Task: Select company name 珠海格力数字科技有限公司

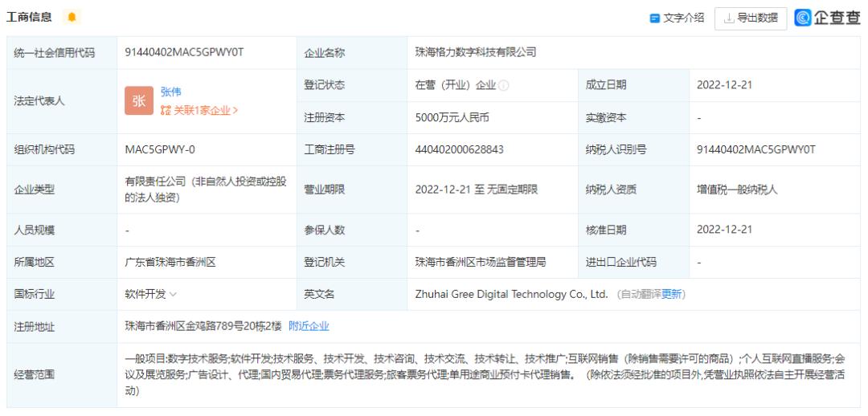Action: (476, 52)
